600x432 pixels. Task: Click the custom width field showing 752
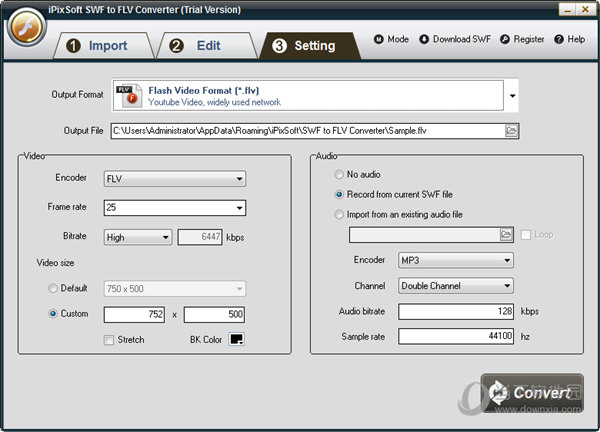pyautogui.click(x=134, y=315)
